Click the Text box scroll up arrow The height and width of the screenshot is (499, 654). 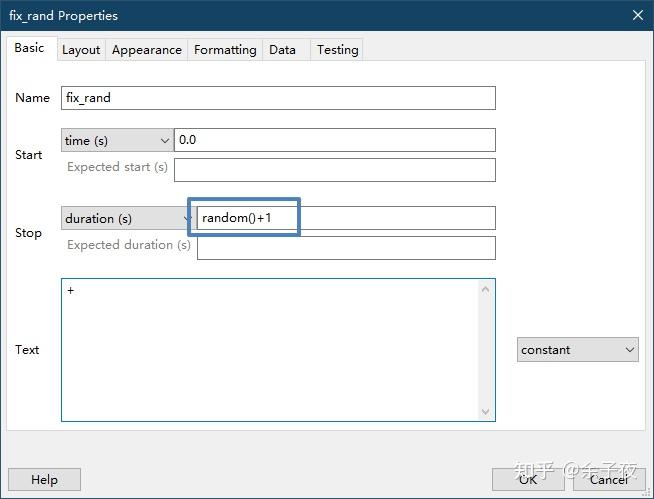click(x=486, y=290)
